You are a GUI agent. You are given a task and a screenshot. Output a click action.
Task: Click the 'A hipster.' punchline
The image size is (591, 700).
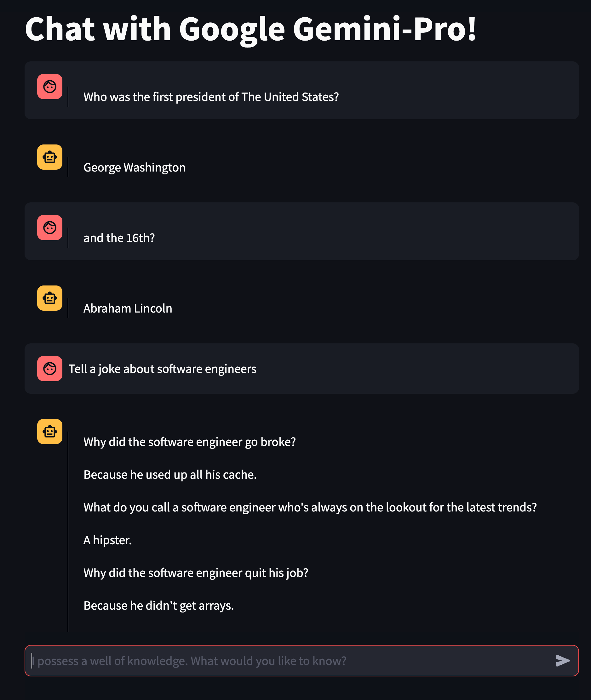point(107,540)
